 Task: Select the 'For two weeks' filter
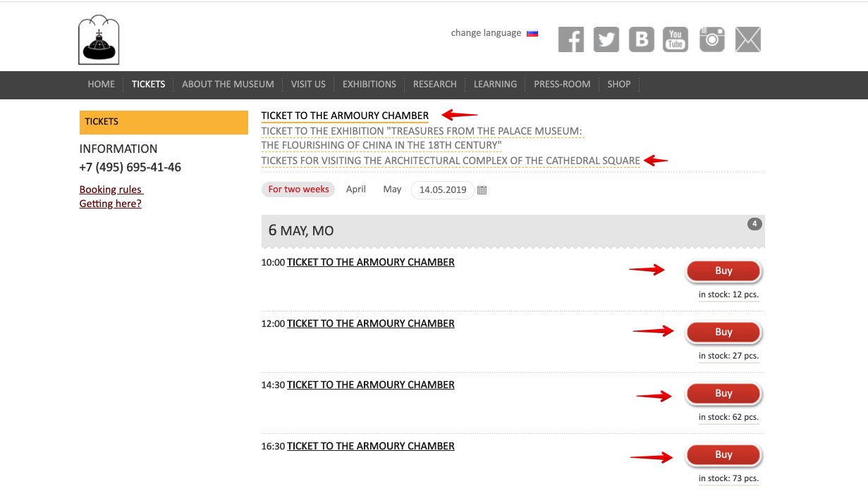[x=298, y=190]
